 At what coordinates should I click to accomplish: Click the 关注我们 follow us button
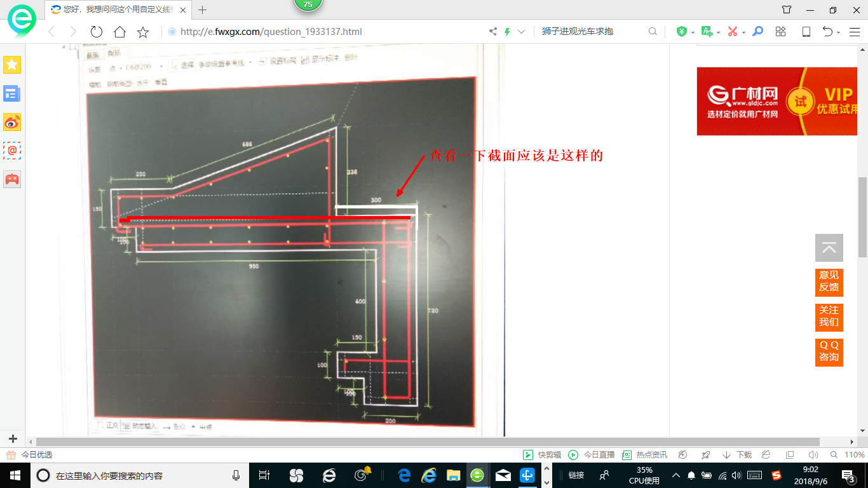(829, 317)
